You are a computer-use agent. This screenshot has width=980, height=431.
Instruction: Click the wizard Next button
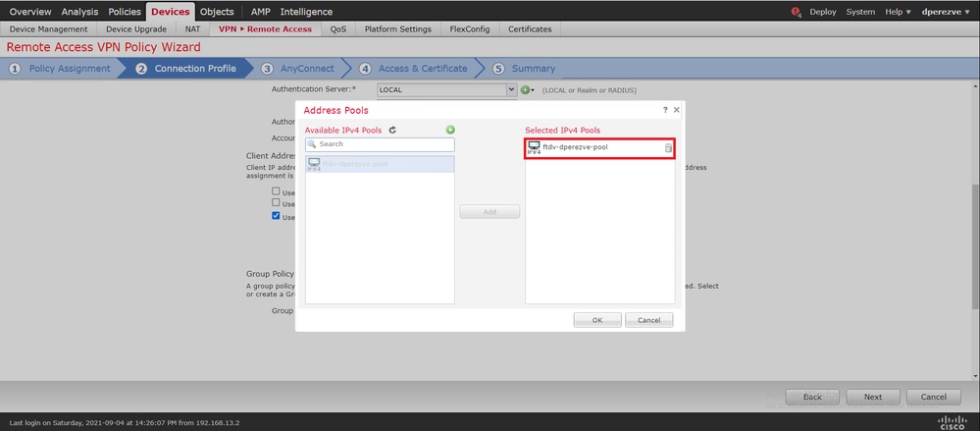pos(873,398)
